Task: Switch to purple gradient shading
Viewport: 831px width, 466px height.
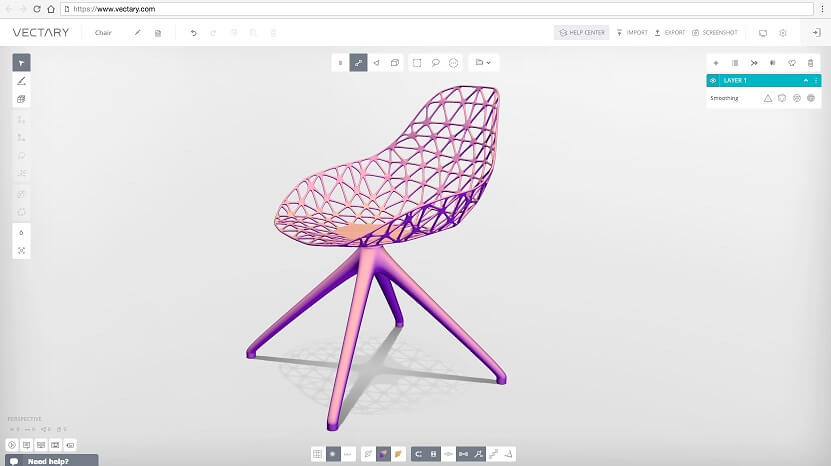Action: pos(383,454)
